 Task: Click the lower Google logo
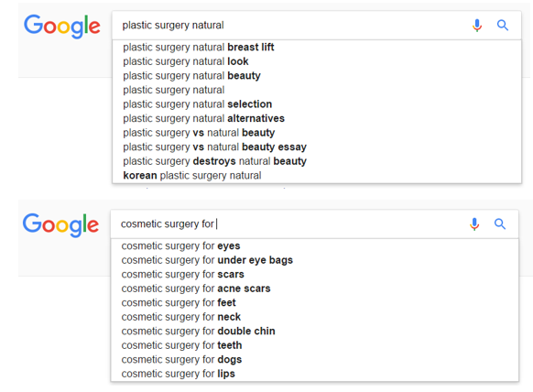(x=60, y=225)
